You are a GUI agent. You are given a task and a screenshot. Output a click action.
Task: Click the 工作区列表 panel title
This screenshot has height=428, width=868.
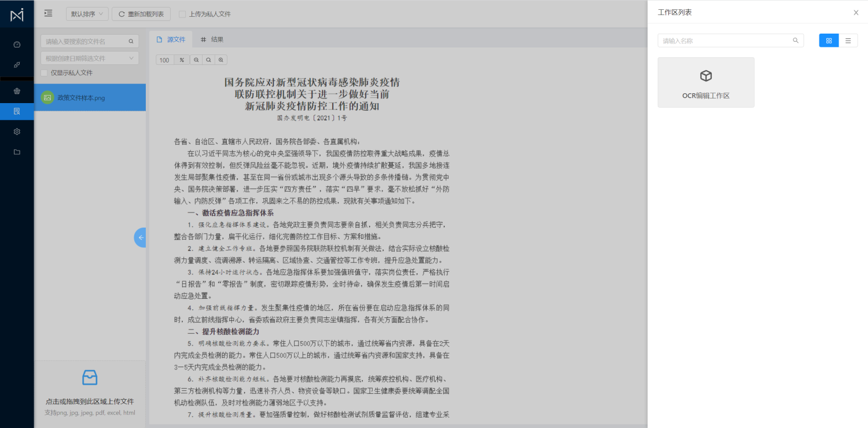pos(675,12)
